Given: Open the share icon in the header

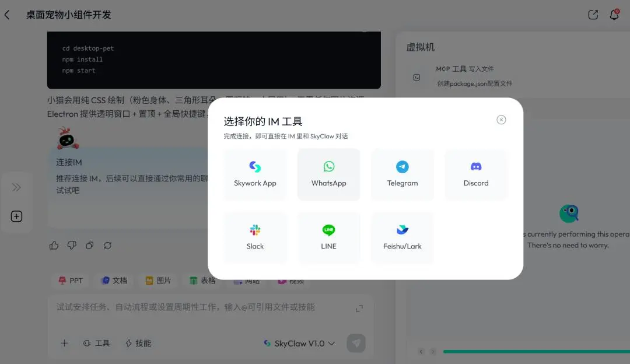Looking at the screenshot, I should tap(593, 15).
